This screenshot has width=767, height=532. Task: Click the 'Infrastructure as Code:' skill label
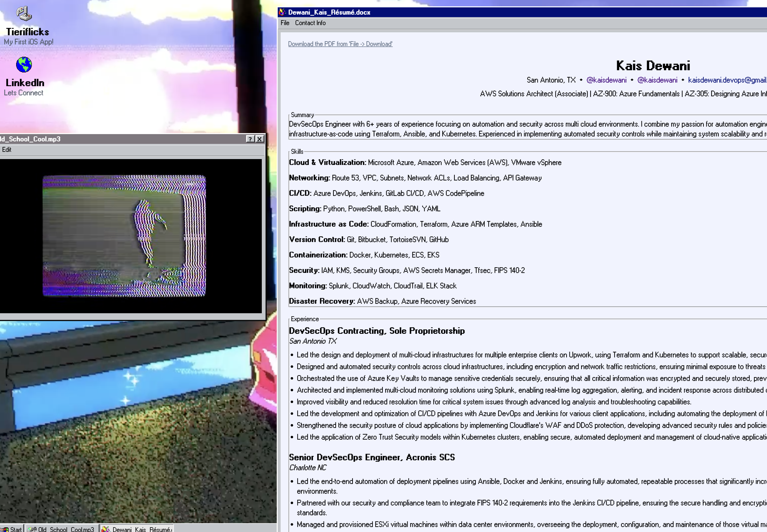[x=328, y=224]
